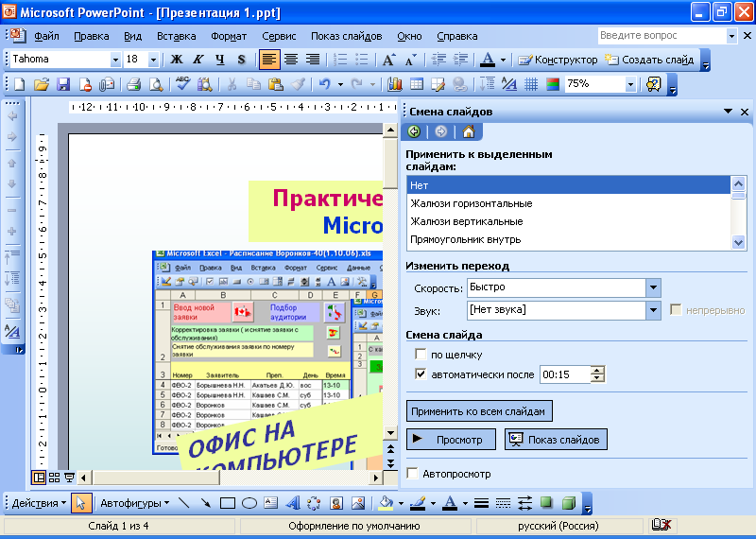Create a new blank presentation
756x539 pixels.
pyautogui.click(x=19, y=85)
